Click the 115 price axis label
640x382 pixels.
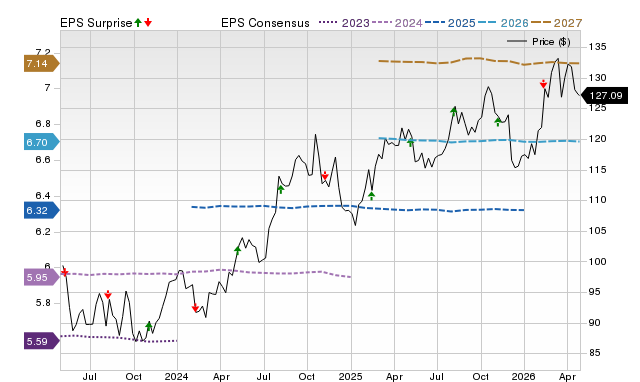click(x=598, y=169)
